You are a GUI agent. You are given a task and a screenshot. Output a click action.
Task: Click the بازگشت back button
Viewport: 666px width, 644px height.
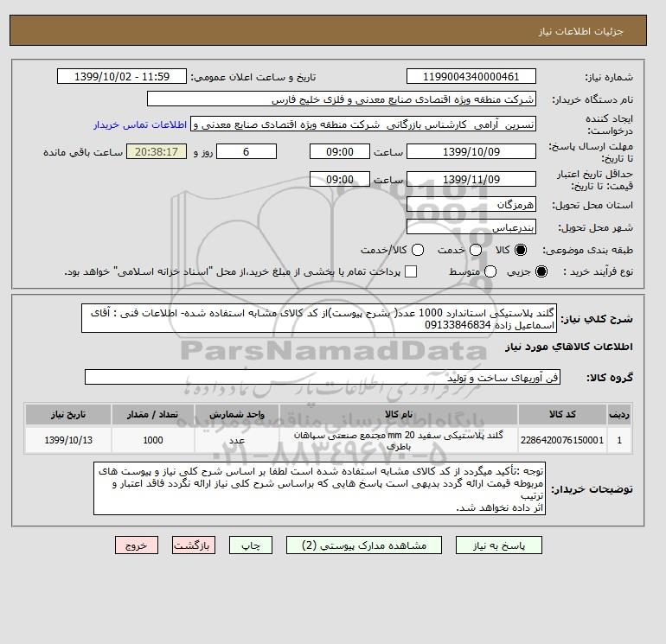tap(194, 545)
